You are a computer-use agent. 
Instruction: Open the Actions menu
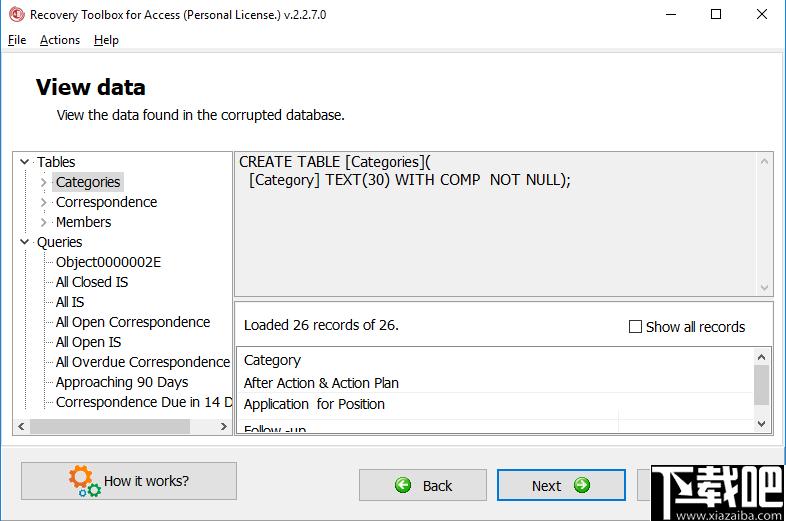coord(60,40)
